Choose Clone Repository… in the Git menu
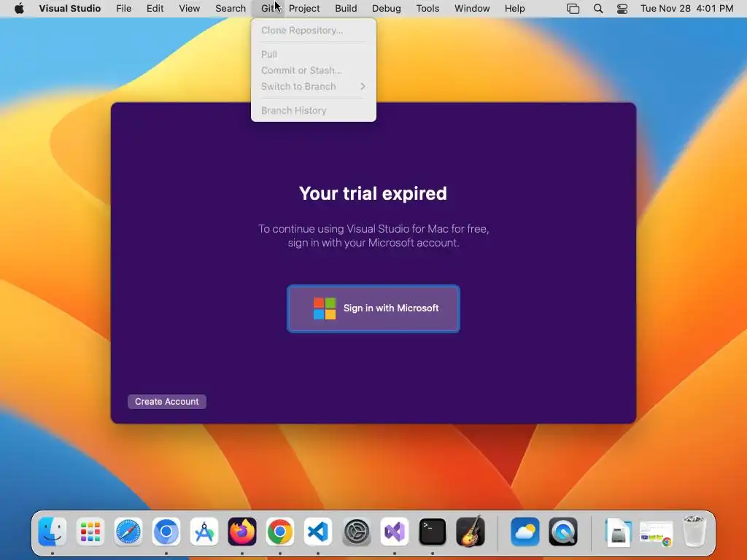 (x=314, y=31)
